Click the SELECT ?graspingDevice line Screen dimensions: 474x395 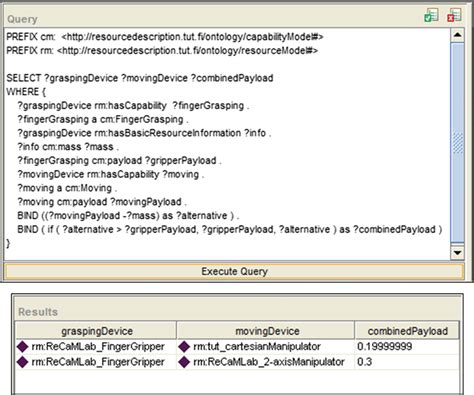point(140,78)
